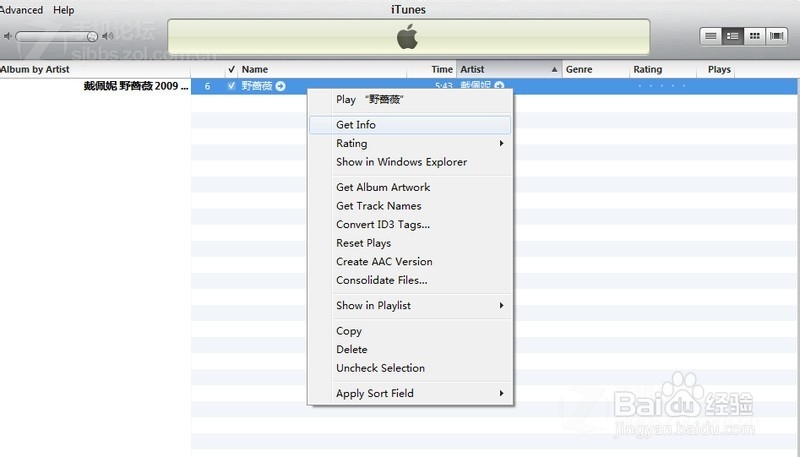Switch to the song list view icon

pos(711,36)
